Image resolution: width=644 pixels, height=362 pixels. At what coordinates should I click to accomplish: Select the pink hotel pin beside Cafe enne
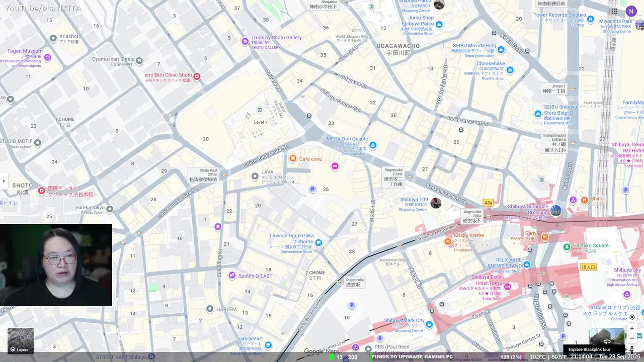pyautogui.click(x=335, y=166)
